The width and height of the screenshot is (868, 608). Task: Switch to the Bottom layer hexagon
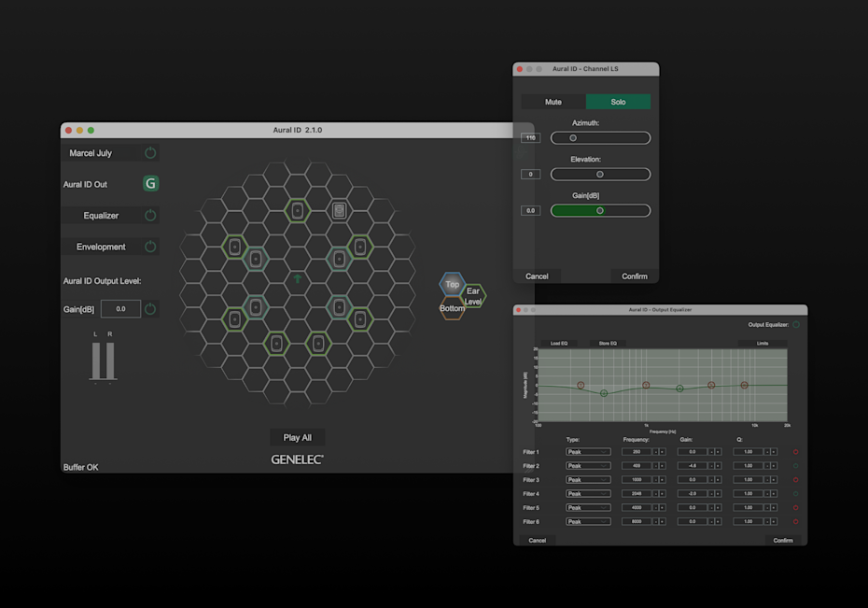tap(453, 308)
